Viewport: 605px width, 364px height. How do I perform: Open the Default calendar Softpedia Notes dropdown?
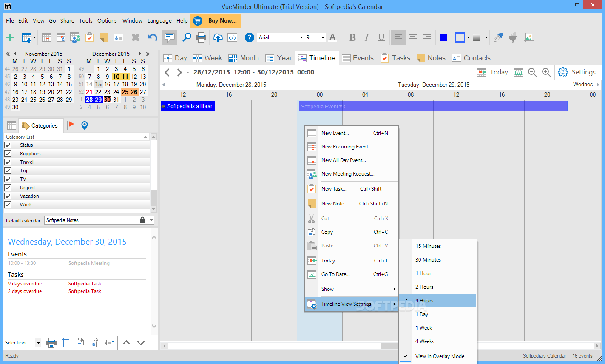[151, 220]
